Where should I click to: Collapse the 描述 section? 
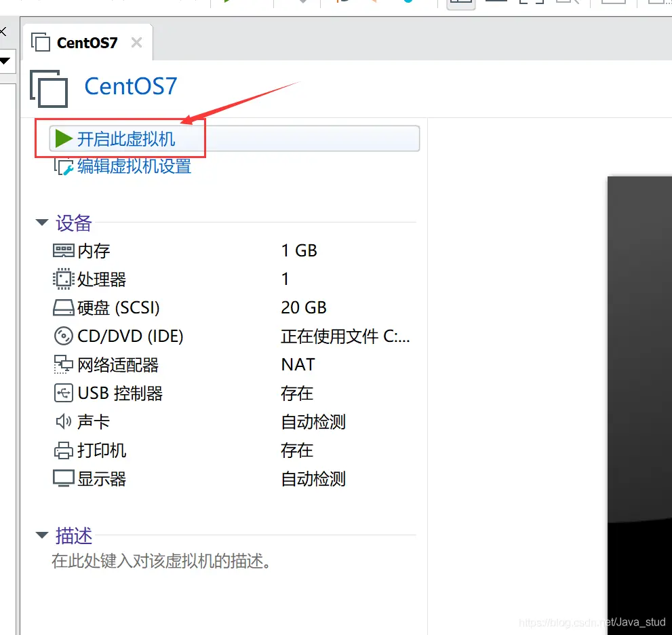click(42, 535)
